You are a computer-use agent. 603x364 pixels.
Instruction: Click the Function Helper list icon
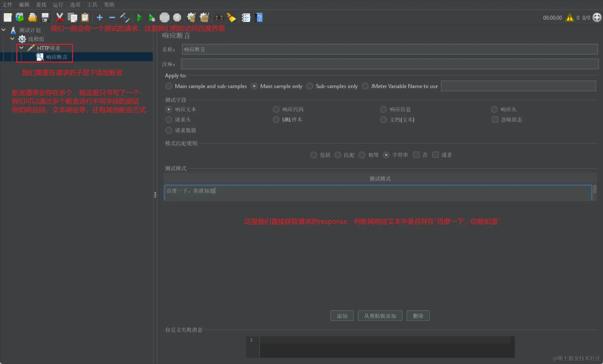(x=246, y=18)
